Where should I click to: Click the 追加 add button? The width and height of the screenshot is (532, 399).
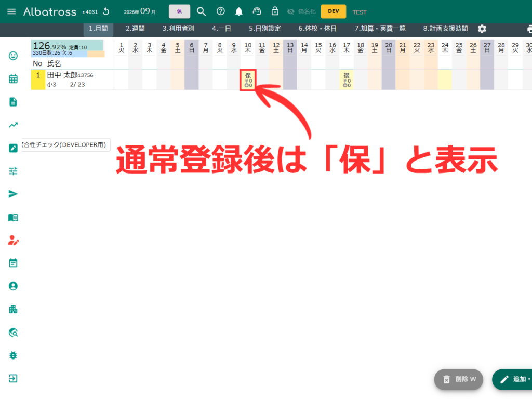point(513,379)
